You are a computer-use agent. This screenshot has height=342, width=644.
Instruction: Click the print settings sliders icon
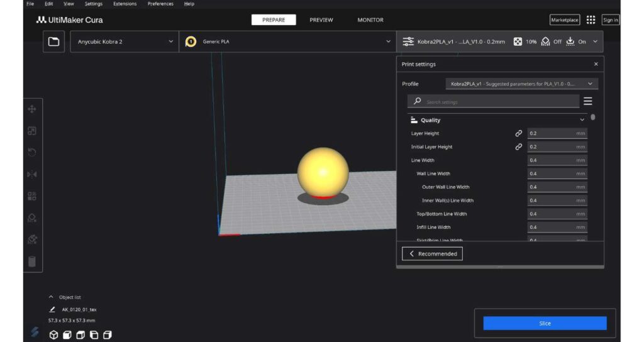(x=408, y=41)
